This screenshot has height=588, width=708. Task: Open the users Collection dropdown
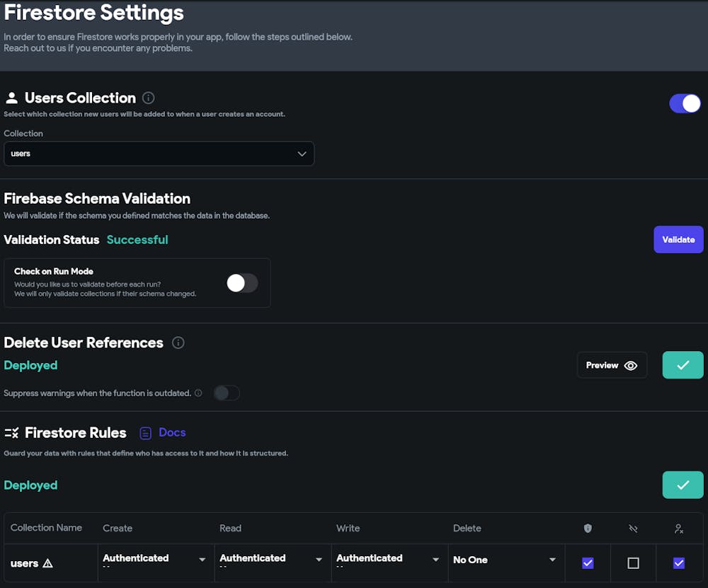[x=159, y=154]
